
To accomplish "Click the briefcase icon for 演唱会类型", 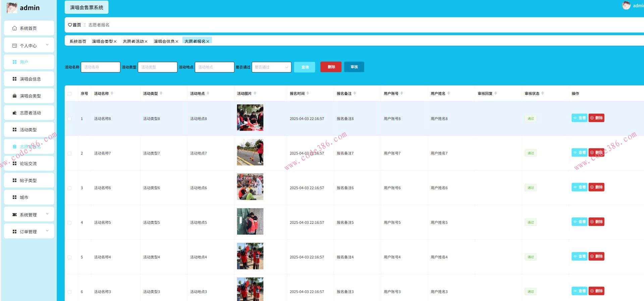I will (x=14, y=96).
